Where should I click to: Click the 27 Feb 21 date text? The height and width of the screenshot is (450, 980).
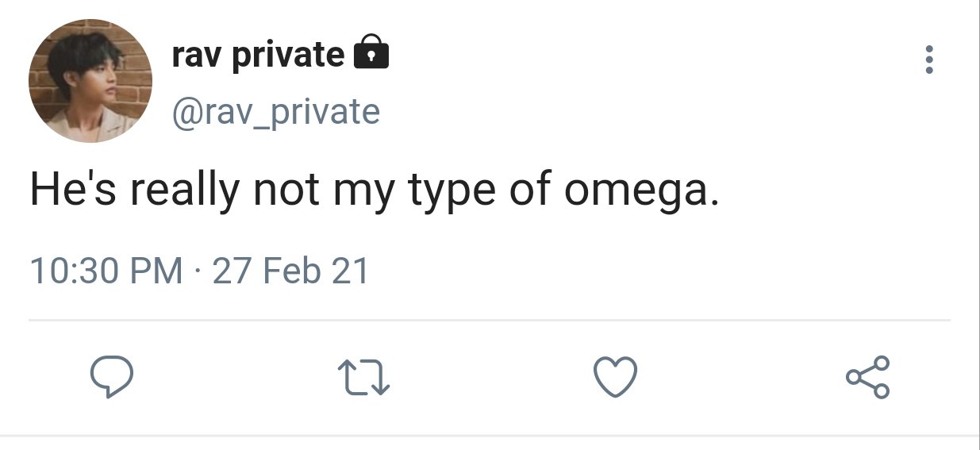tap(291, 271)
